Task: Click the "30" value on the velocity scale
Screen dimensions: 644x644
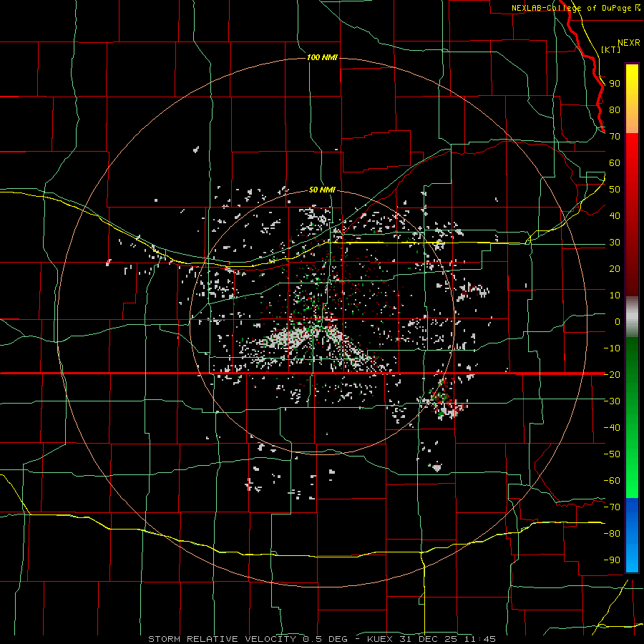Action: coord(615,243)
